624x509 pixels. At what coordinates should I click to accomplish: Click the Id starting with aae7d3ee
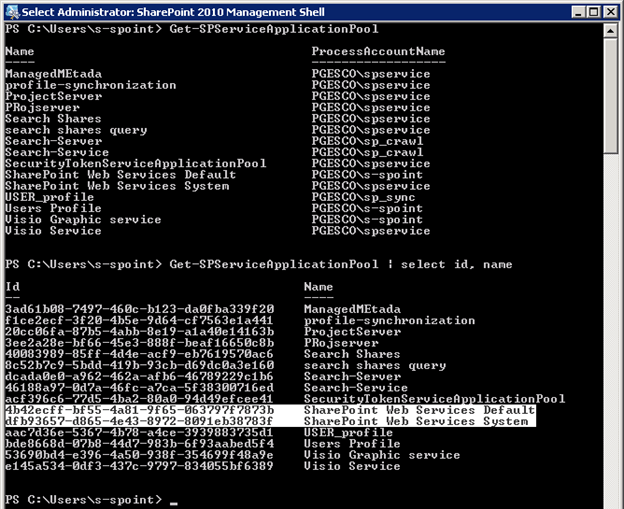(138, 432)
